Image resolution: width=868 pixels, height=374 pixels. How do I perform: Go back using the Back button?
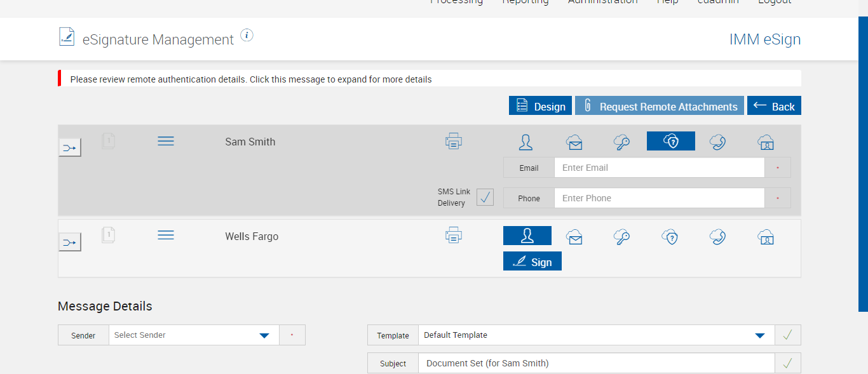coord(774,106)
